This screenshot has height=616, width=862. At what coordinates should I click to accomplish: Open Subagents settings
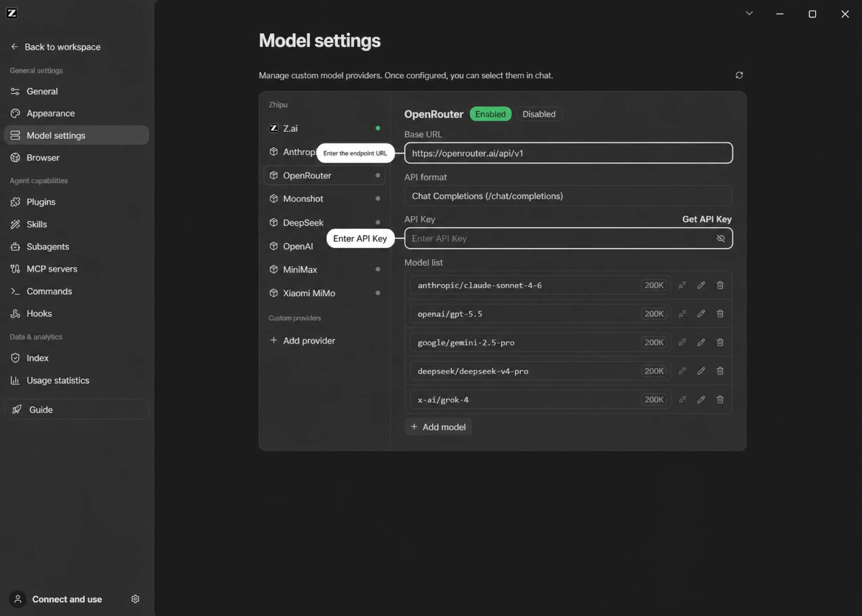click(x=76, y=246)
